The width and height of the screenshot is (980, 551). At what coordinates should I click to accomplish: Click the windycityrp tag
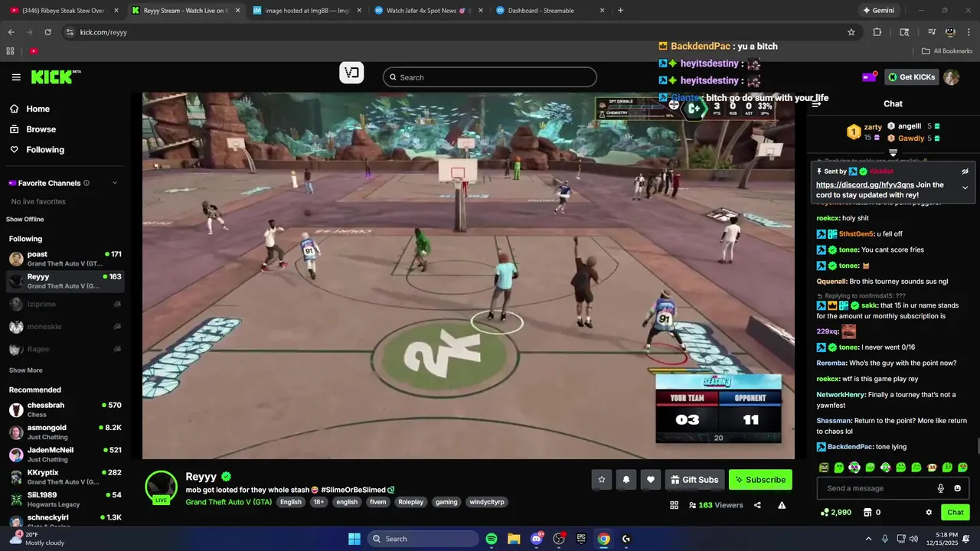486,502
